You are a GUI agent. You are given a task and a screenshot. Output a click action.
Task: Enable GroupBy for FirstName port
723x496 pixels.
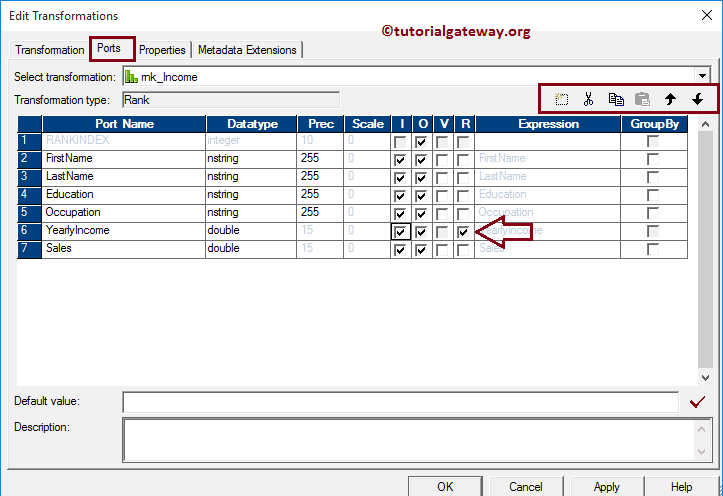pos(653,159)
